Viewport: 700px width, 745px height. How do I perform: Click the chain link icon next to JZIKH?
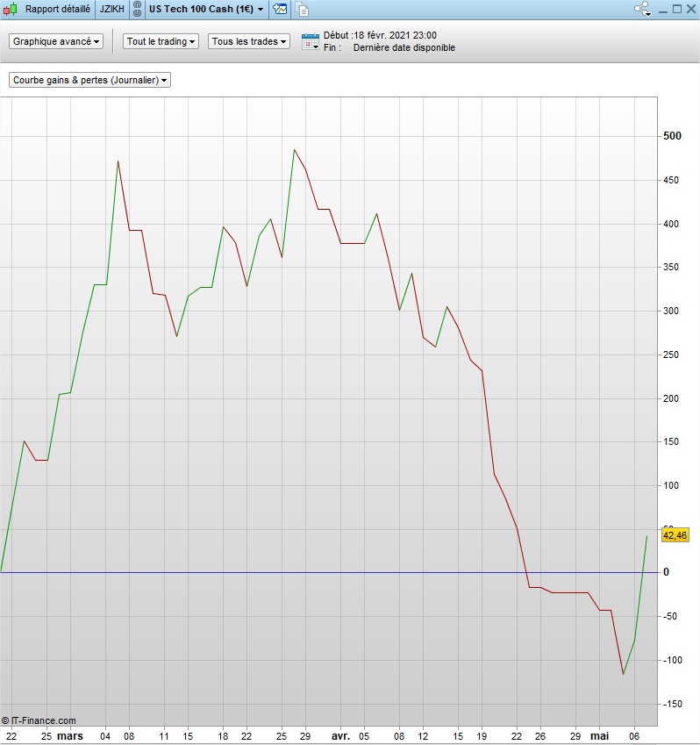click(137, 9)
